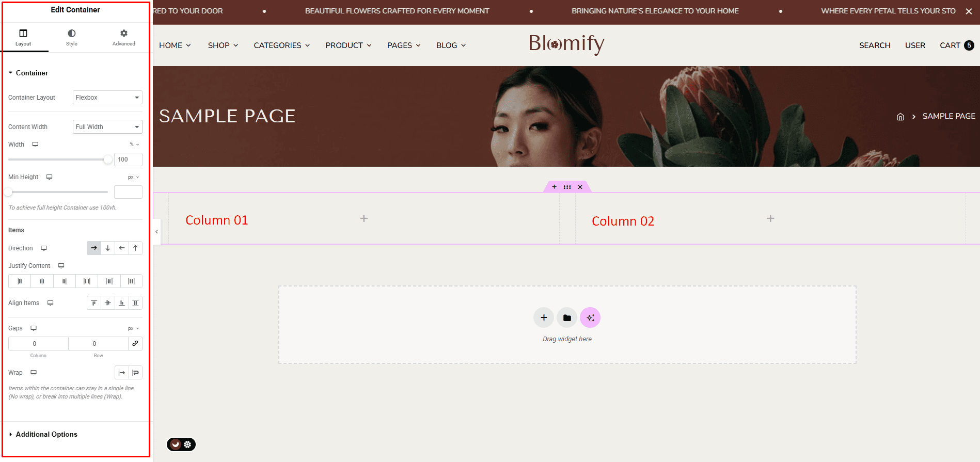This screenshot has width=980, height=462.
Task: Set direction to column down arrow
Action: tap(108, 248)
